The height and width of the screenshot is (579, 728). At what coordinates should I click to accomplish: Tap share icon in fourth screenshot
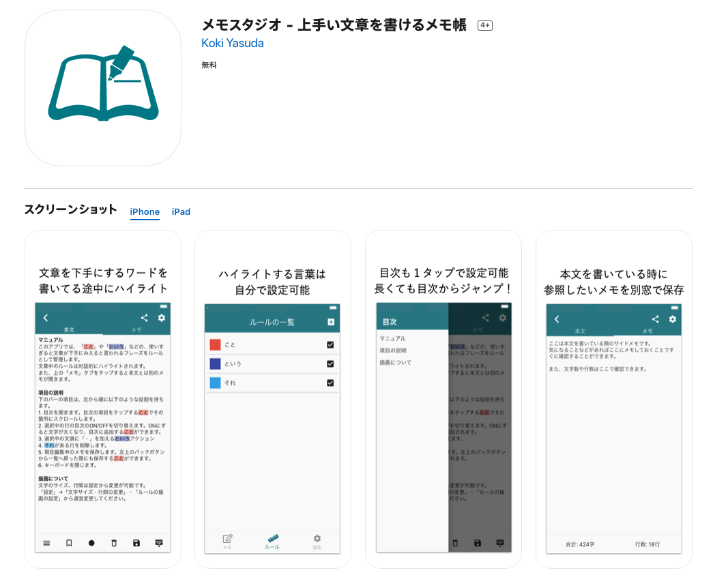coord(656,319)
